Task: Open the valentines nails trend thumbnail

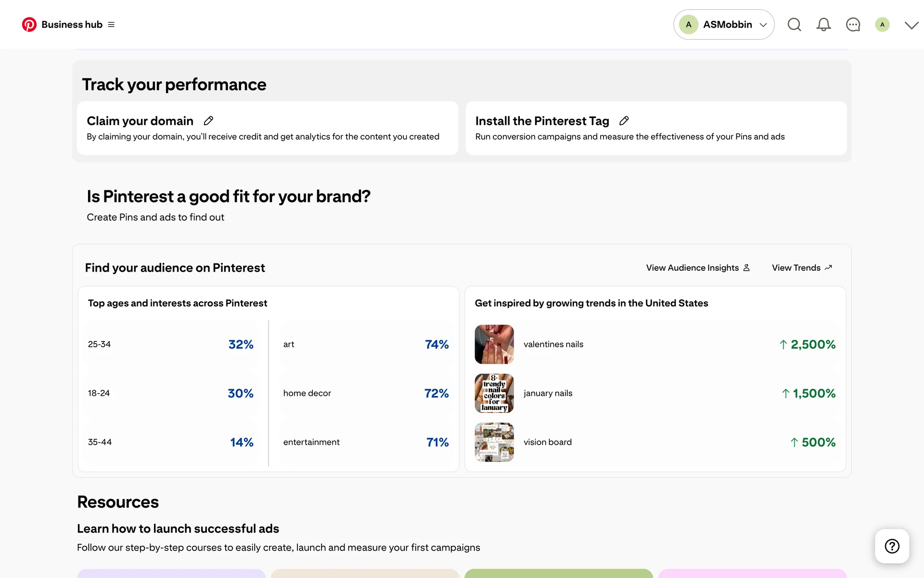Action: pos(494,344)
